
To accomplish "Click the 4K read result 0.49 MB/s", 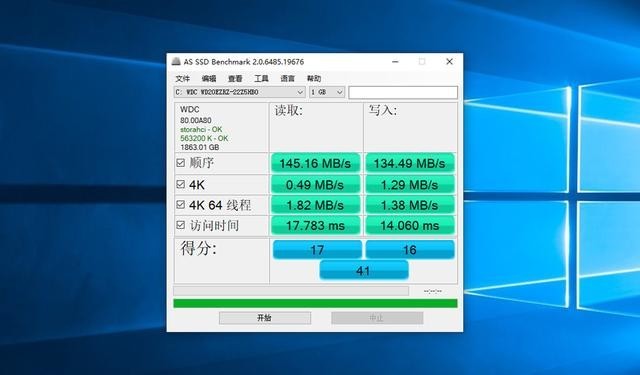I will click(x=315, y=184).
